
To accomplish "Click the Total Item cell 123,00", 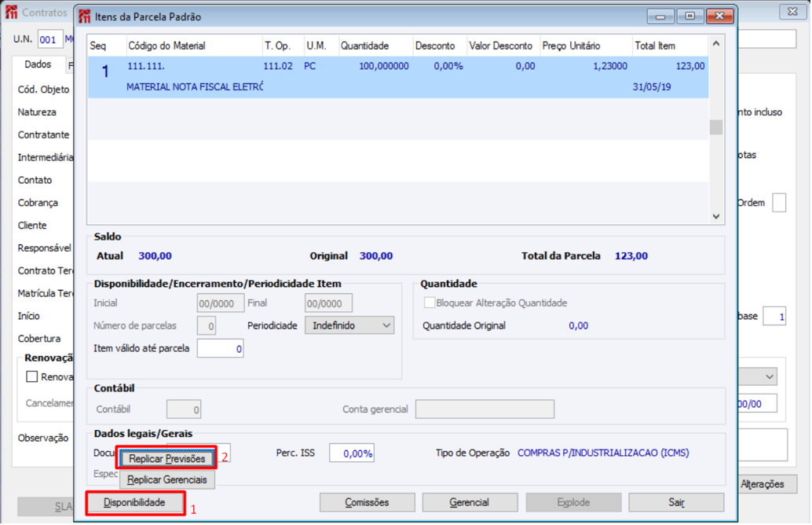I will click(x=689, y=66).
